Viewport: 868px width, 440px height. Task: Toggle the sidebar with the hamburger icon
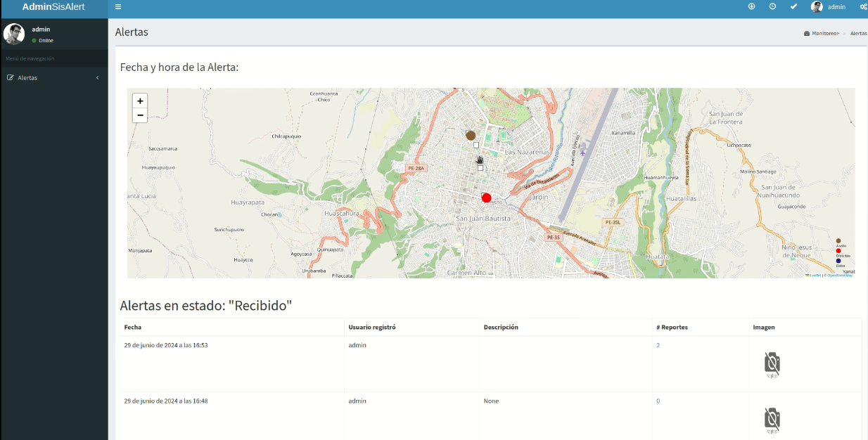[118, 7]
